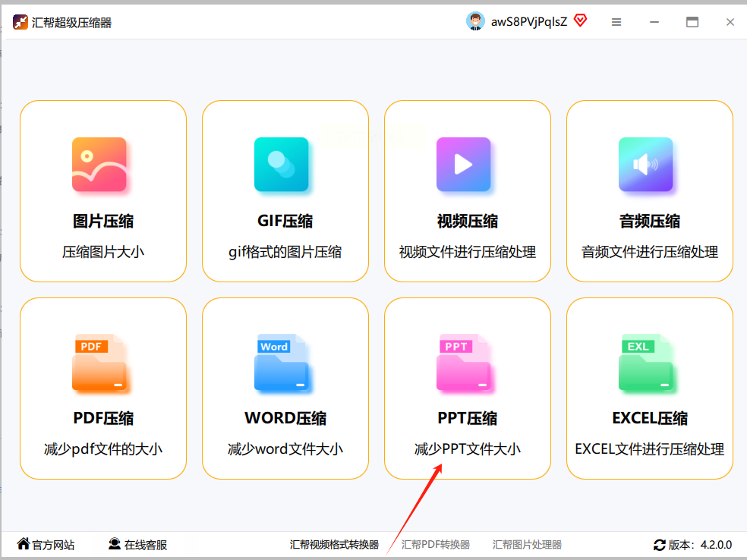This screenshot has height=560, width=747.
Task: Open the GIF压缩 teal icon
Action: click(x=281, y=165)
